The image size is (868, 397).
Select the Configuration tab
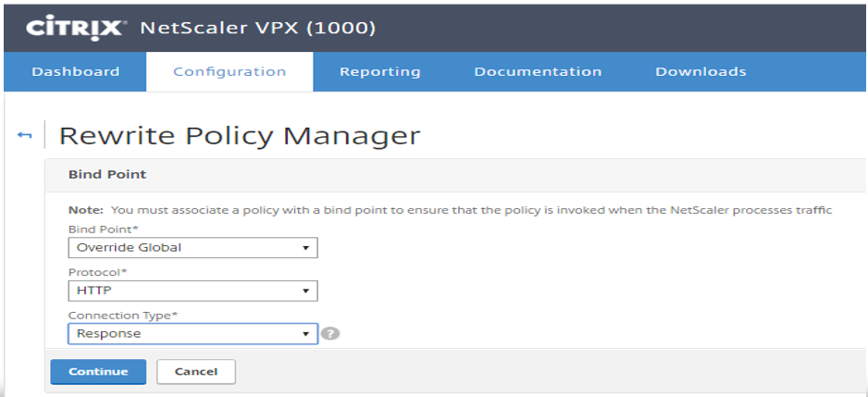(229, 72)
